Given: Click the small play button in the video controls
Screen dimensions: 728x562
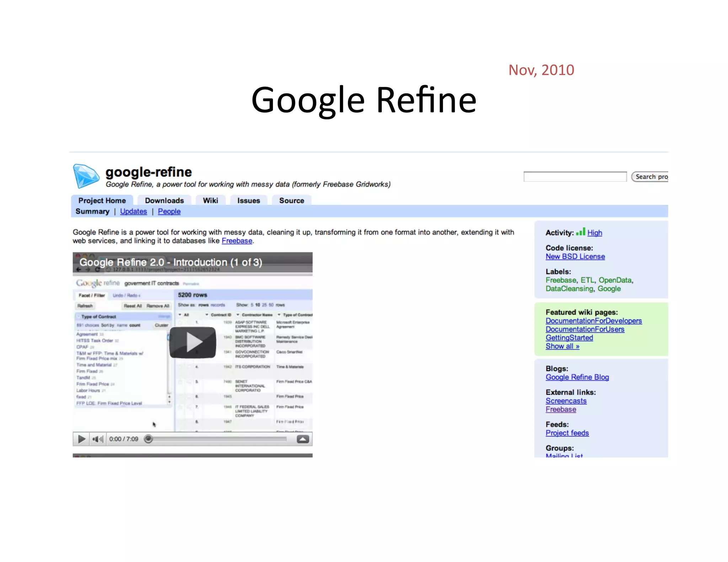Looking at the screenshot, I should [81, 439].
